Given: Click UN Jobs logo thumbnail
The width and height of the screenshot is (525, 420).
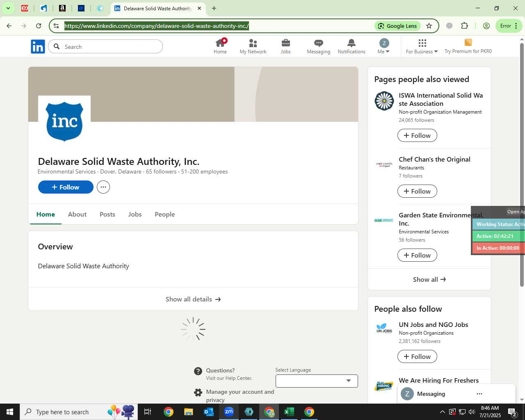Looking at the screenshot, I should tap(384, 329).
